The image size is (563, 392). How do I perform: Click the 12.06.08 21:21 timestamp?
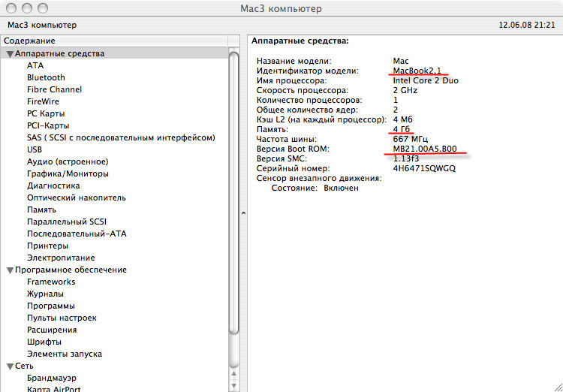(527, 25)
